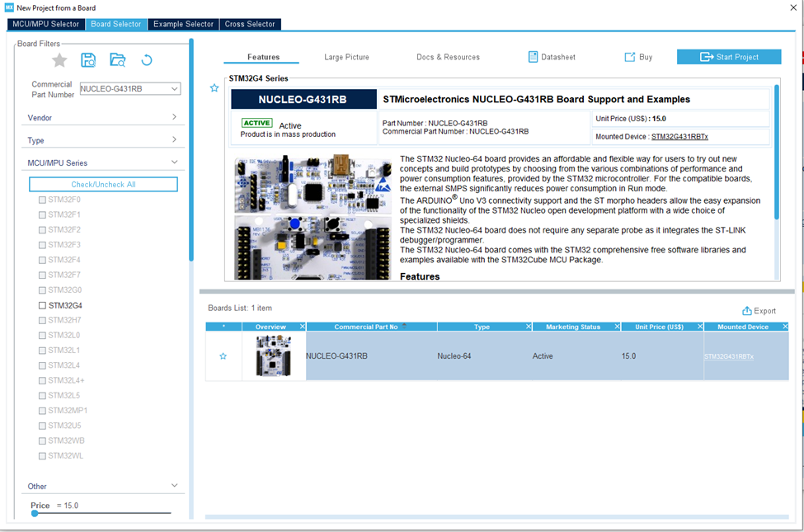Expand the Vendor filter section

click(174, 117)
